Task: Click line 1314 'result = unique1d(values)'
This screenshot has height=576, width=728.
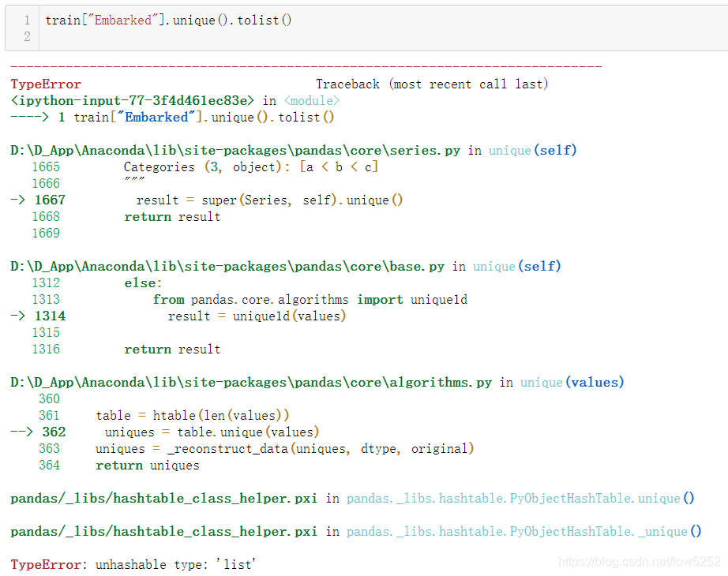Action: [257, 316]
